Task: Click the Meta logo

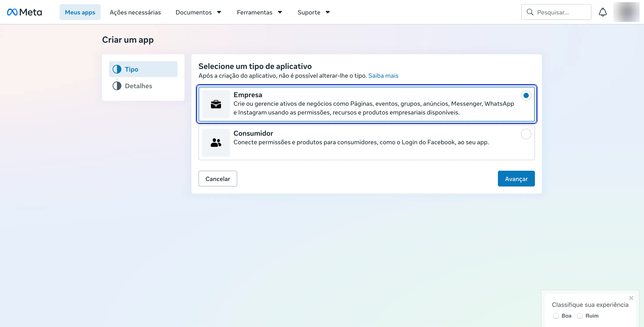Action: pyautogui.click(x=25, y=12)
